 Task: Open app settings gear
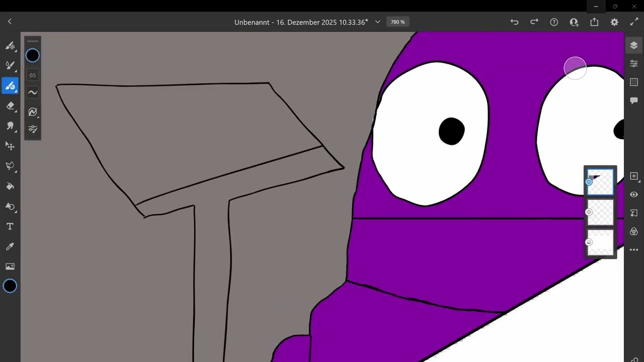pos(614,22)
